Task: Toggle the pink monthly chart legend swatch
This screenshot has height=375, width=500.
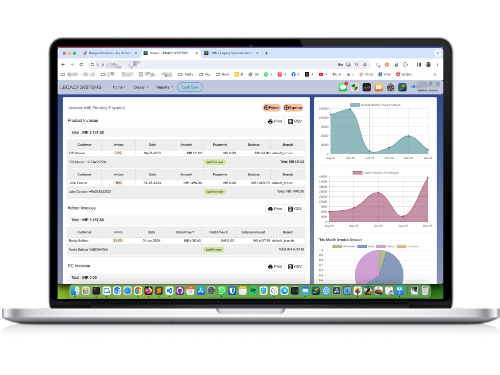Action: click(x=357, y=173)
